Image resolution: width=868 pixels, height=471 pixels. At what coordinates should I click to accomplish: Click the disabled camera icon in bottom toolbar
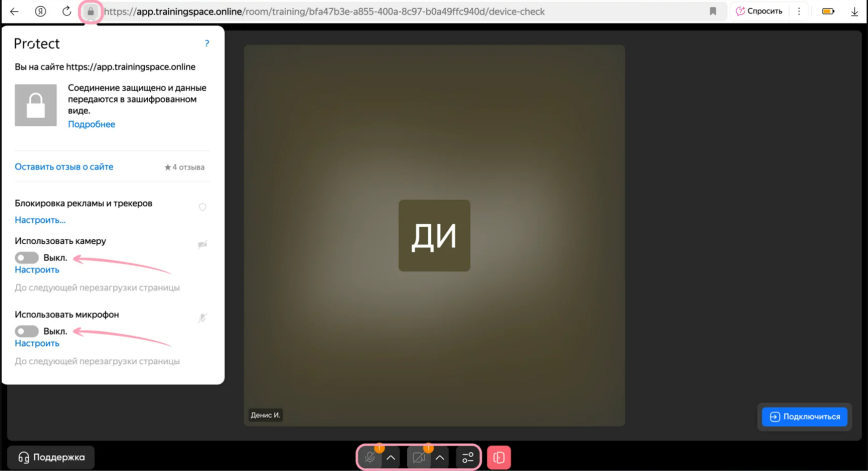click(419, 457)
